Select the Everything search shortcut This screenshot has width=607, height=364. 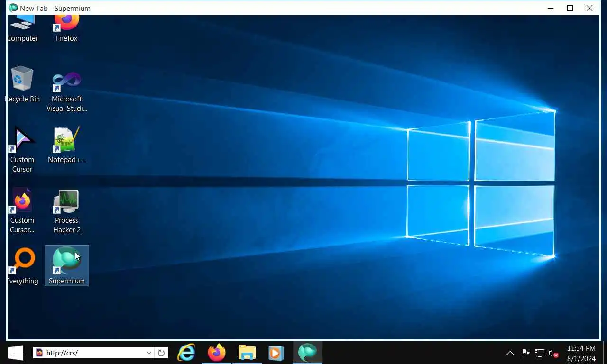click(x=22, y=266)
